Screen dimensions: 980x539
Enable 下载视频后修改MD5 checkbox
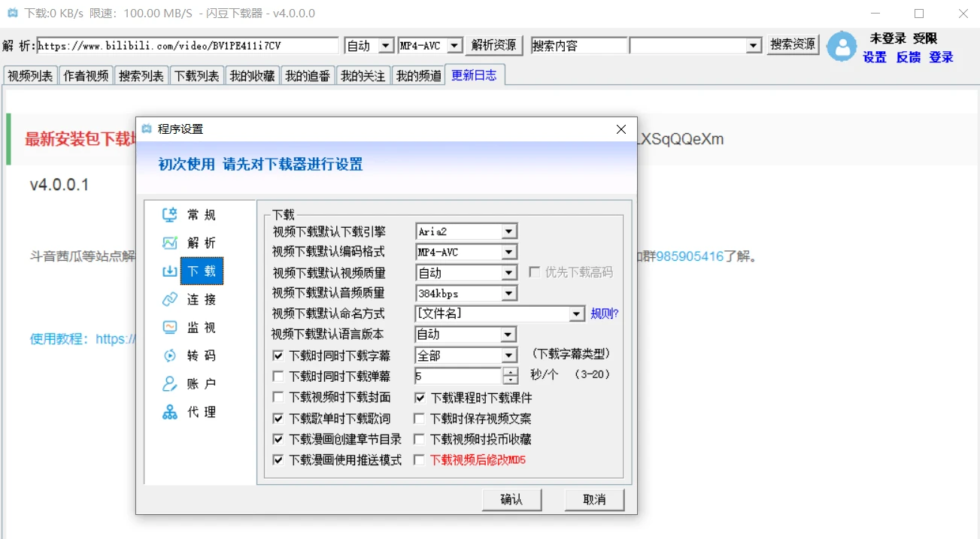point(420,459)
